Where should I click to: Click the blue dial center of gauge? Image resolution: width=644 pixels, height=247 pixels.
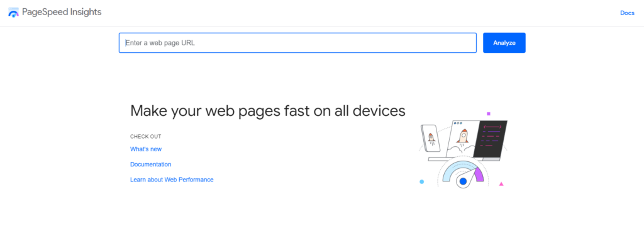464,181
